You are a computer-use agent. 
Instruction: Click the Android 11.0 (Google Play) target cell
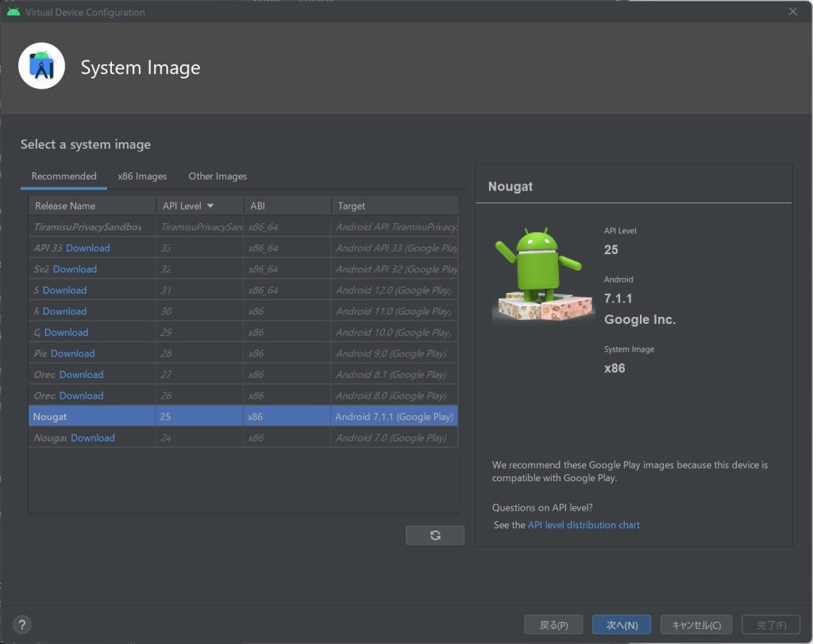point(394,311)
